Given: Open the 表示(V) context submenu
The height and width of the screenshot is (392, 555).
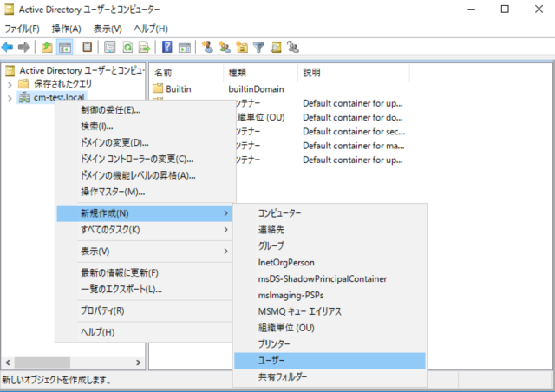Looking at the screenshot, I should coord(145,252).
